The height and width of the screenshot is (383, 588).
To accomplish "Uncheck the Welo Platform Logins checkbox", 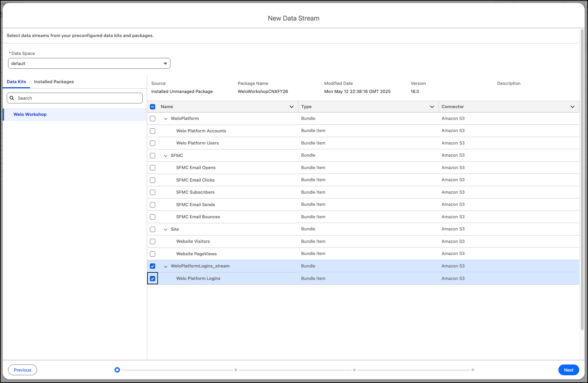I will coord(153,279).
